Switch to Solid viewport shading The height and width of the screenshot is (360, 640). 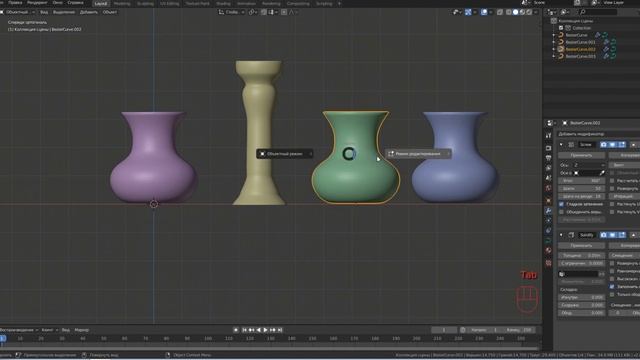516,12
